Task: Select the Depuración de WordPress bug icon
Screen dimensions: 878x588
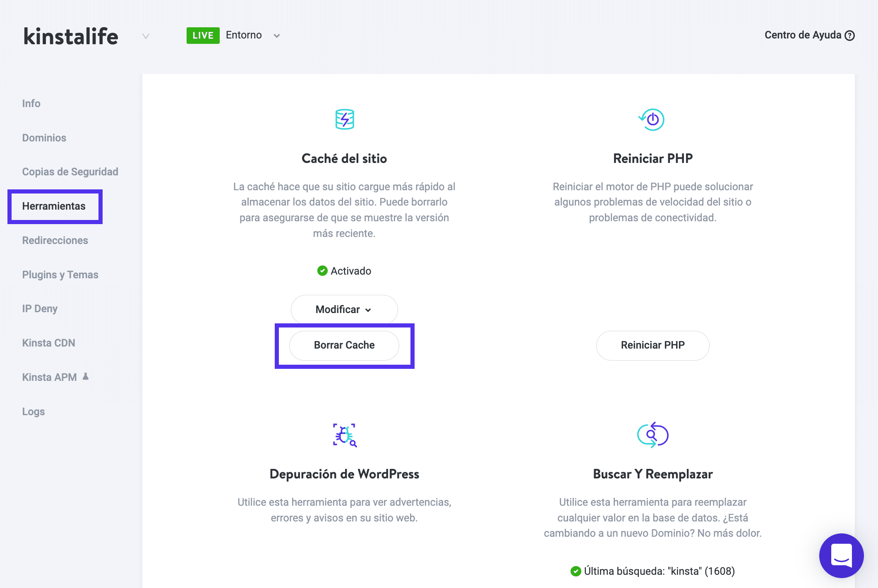Action: (344, 435)
